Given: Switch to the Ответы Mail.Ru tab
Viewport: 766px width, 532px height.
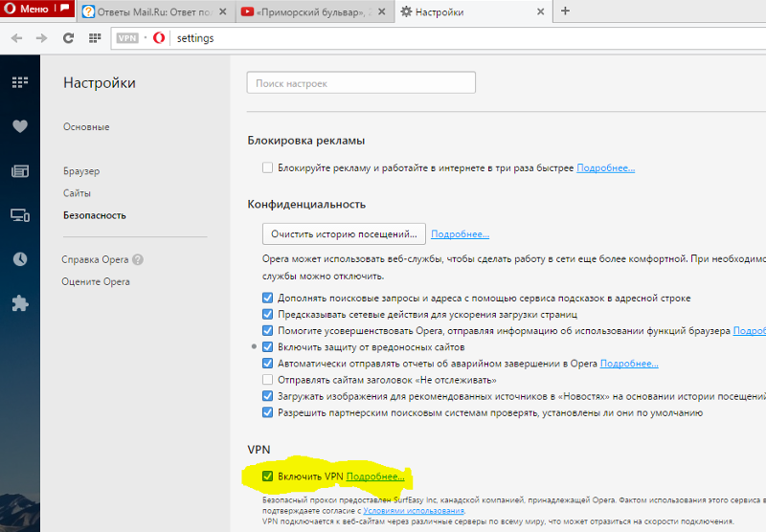Looking at the screenshot, I should coord(154,11).
